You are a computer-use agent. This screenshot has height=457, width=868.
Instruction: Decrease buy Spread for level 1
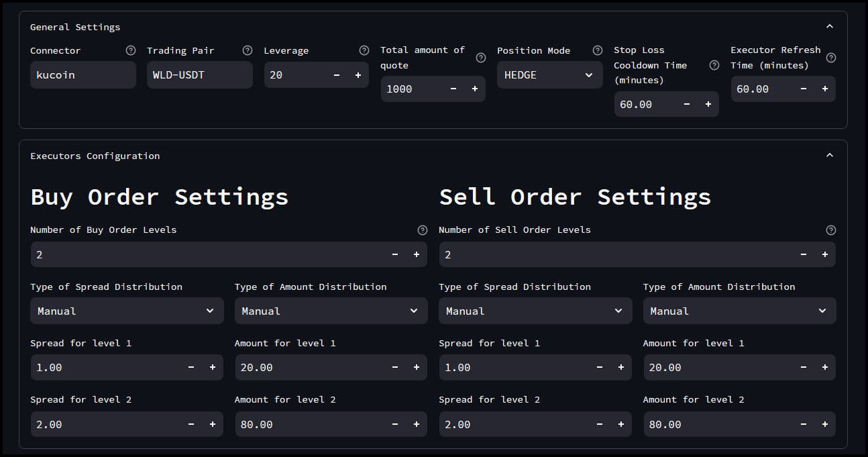(191, 367)
